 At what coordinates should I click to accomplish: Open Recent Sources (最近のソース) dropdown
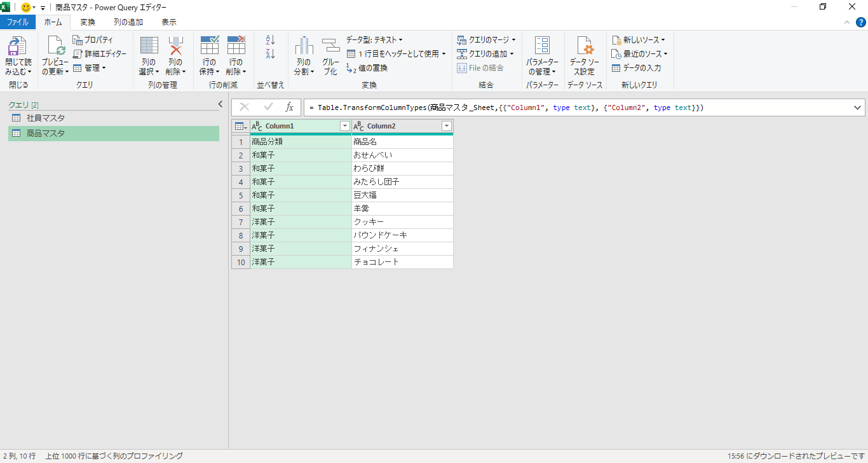(639, 54)
